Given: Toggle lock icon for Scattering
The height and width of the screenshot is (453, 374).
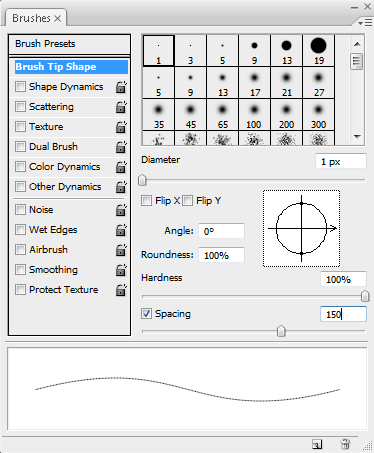Looking at the screenshot, I should (x=121, y=107).
